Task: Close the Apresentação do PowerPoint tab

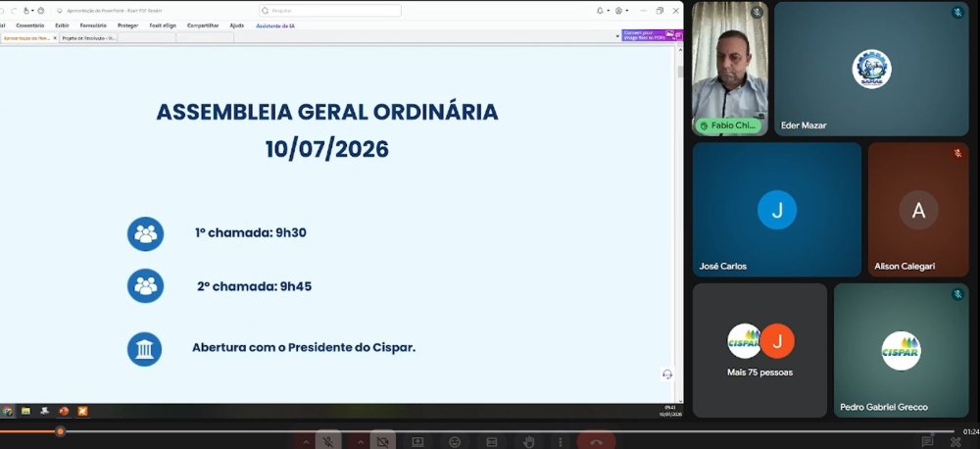Action: [54, 38]
